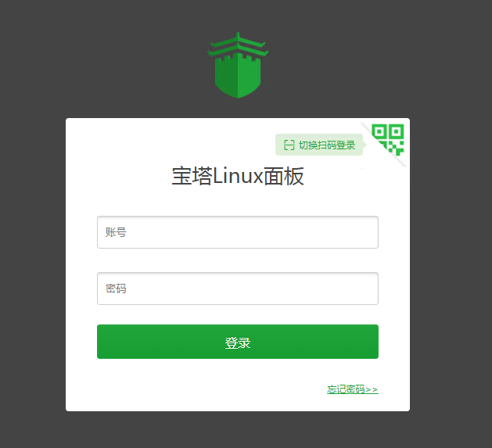Viewport: 492px width, 448px height.
Task: Click the 登录 text on the green button
Action: (238, 342)
